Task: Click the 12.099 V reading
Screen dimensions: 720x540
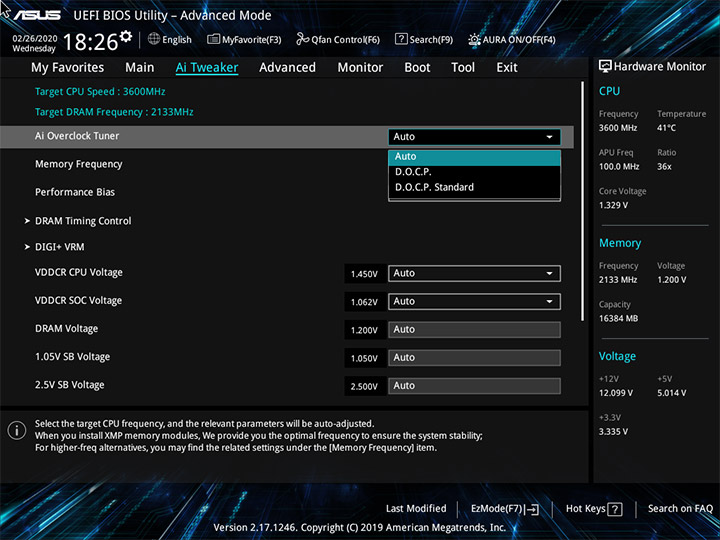Action: [x=616, y=393]
